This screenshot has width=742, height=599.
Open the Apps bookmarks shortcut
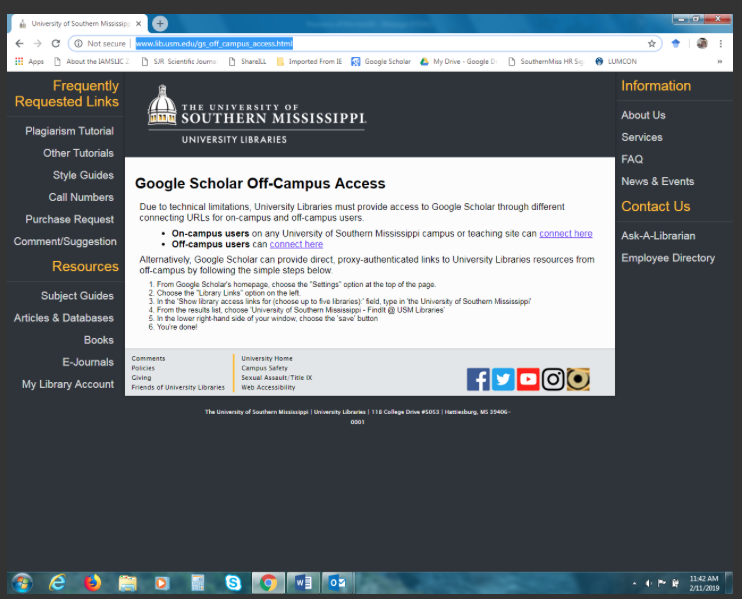29,62
